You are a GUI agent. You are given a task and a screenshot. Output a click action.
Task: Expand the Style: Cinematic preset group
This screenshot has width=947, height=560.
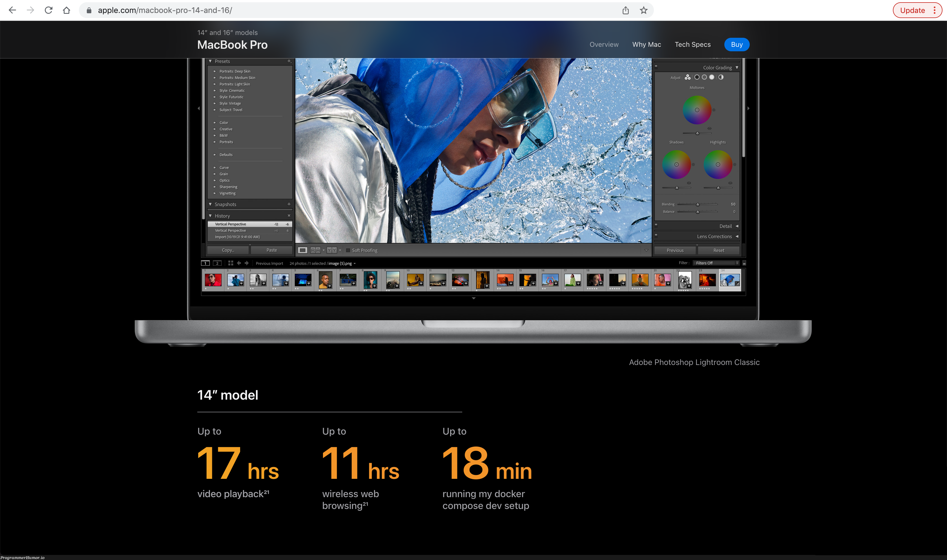pyautogui.click(x=215, y=90)
